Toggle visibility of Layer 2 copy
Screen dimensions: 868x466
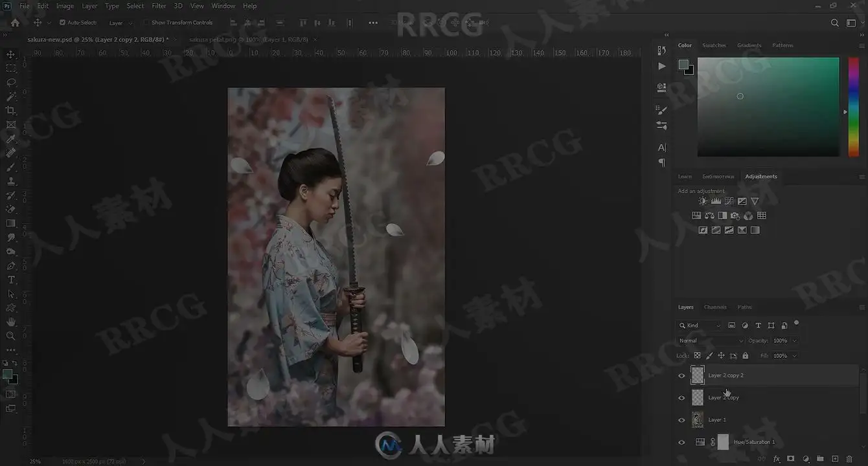tap(681, 397)
